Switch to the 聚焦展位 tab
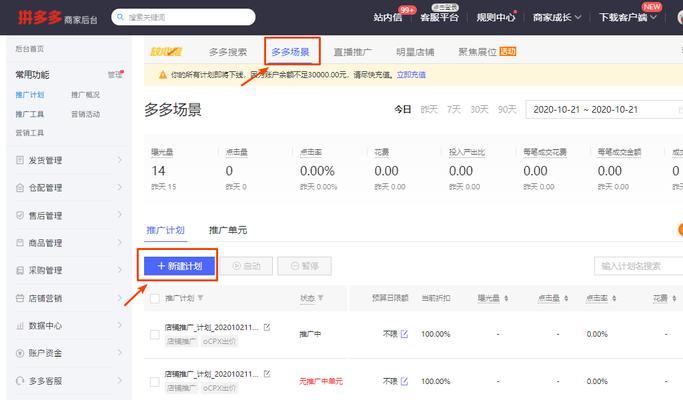This screenshot has height=400, width=683. pos(477,52)
